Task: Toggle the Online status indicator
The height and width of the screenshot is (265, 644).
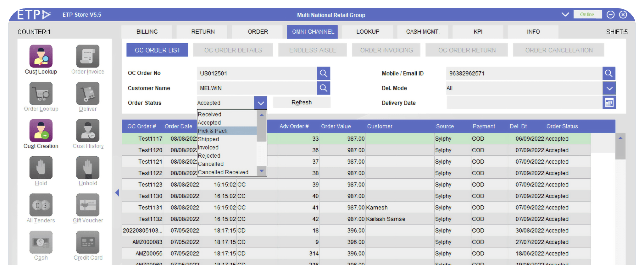Action: (x=587, y=14)
